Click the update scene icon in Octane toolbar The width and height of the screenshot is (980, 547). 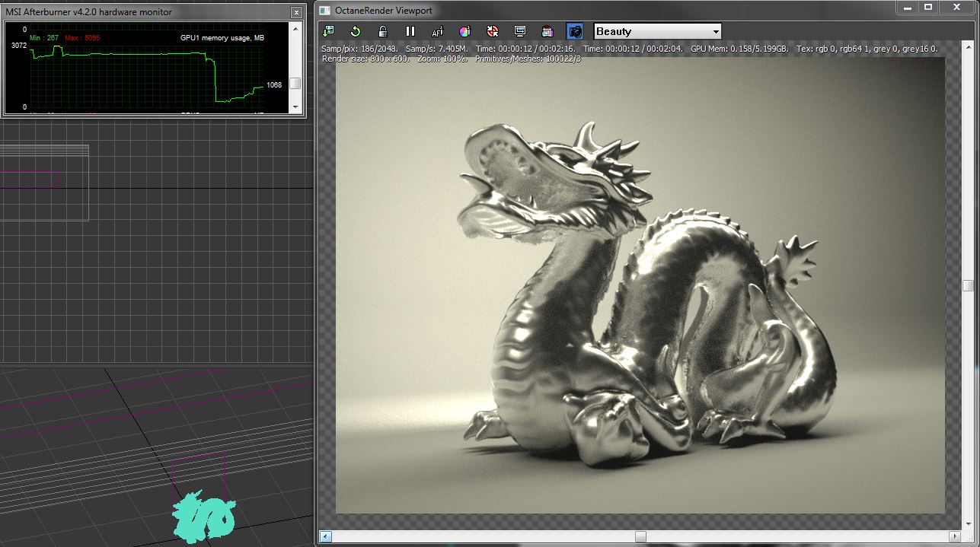[x=328, y=31]
